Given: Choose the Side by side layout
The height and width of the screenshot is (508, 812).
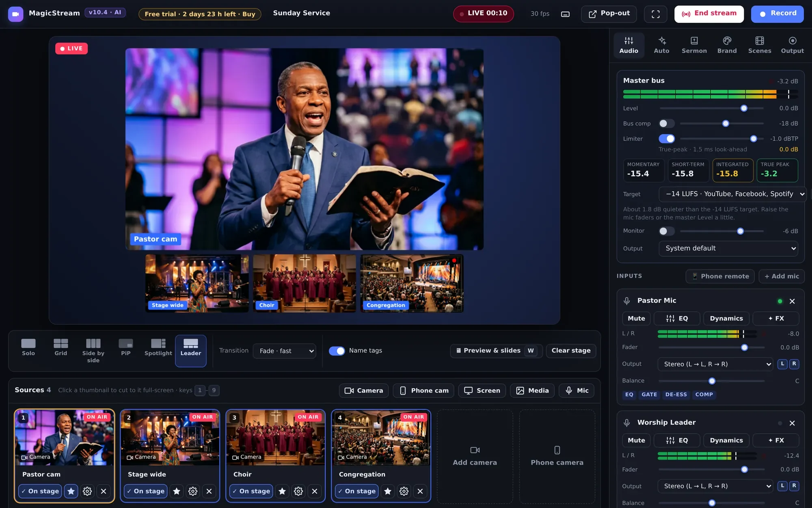Looking at the screenshot, I should coord(93,350).
